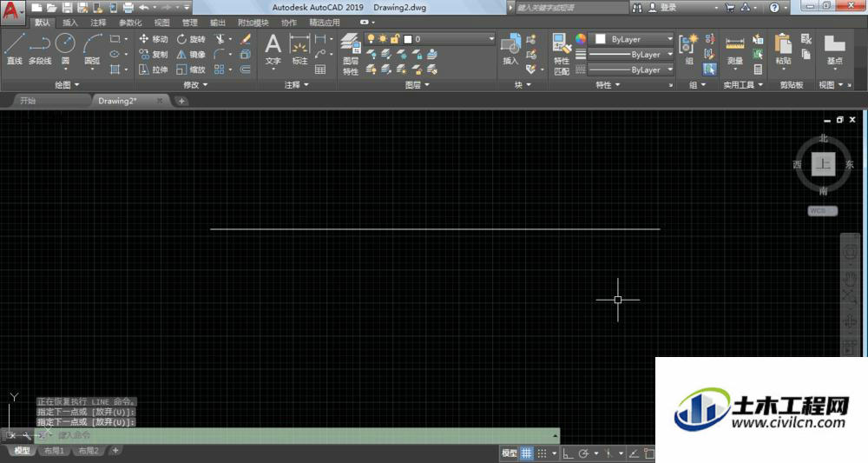
Task: Open the ByLayer lineweight dropdown
Action: click(x=630, y=54)
